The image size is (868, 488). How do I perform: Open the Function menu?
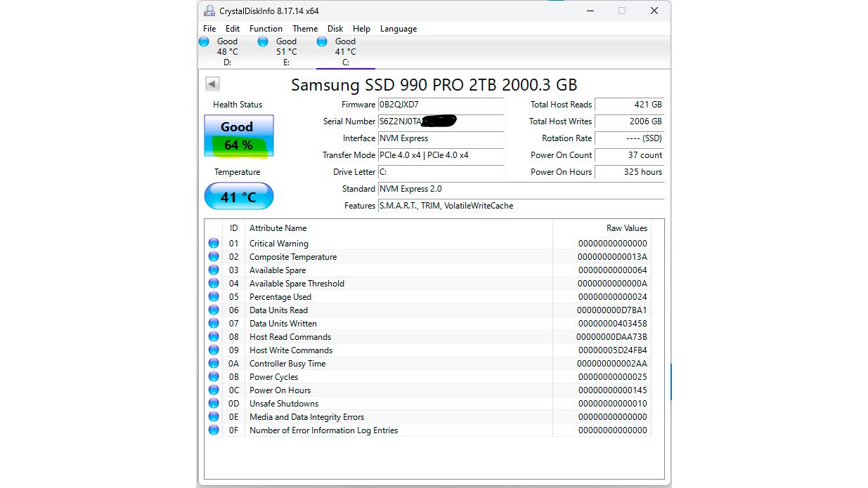(266, 29)
